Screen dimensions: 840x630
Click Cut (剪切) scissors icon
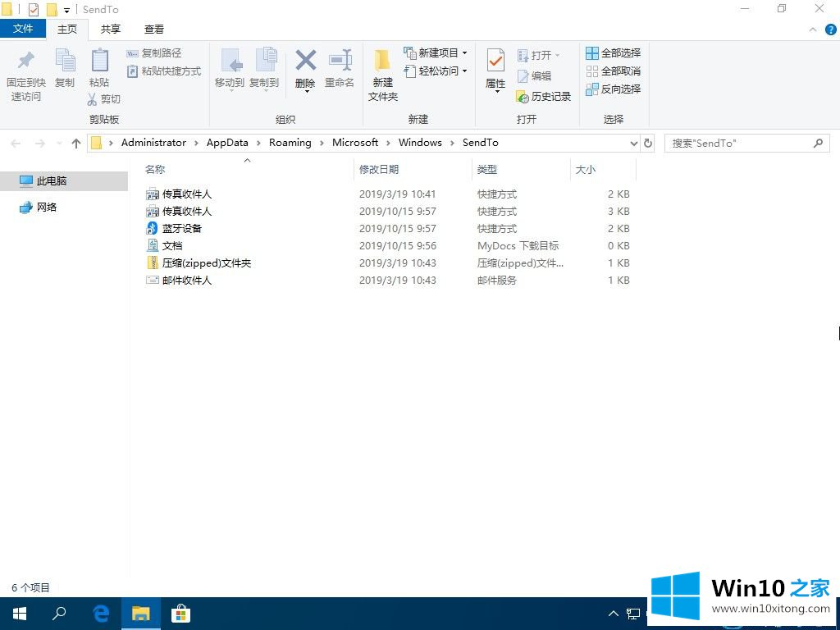pos(92,99)
